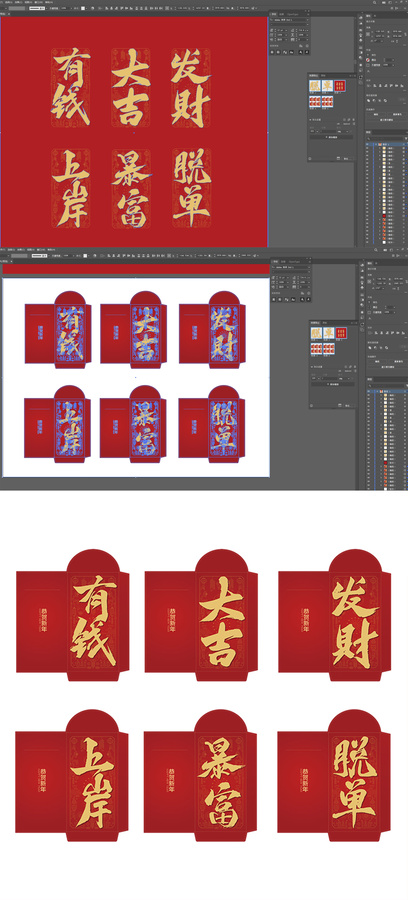Screen dimensions: 408x900
Task: Click Export button in lower Asset Export panel
Action: tap(348, 406)
